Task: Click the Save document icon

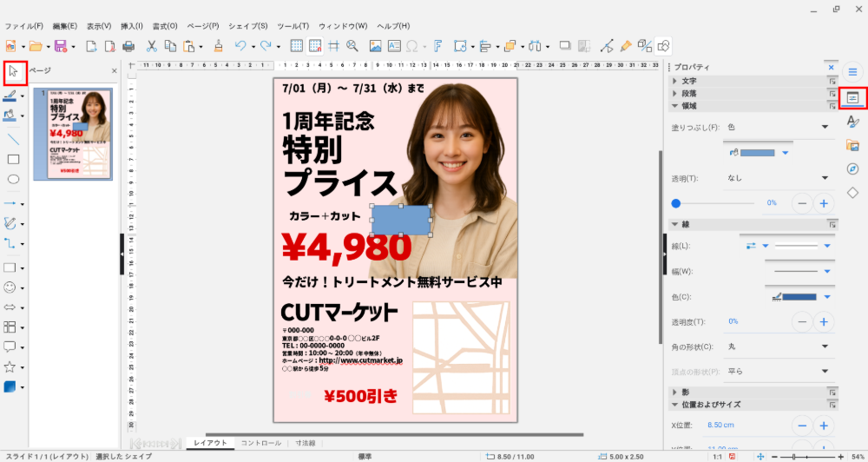Action: point(61,46)
